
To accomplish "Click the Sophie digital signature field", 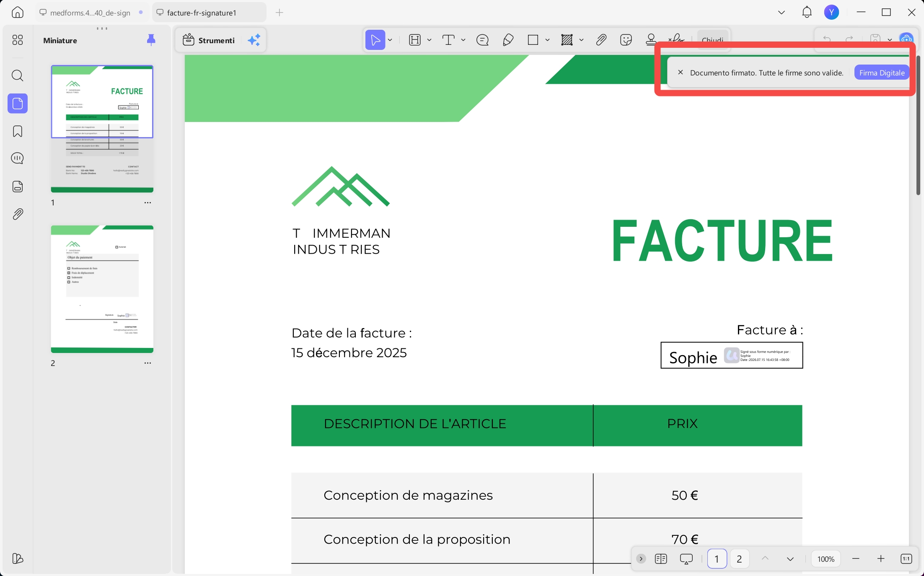I will coord(732,355).
